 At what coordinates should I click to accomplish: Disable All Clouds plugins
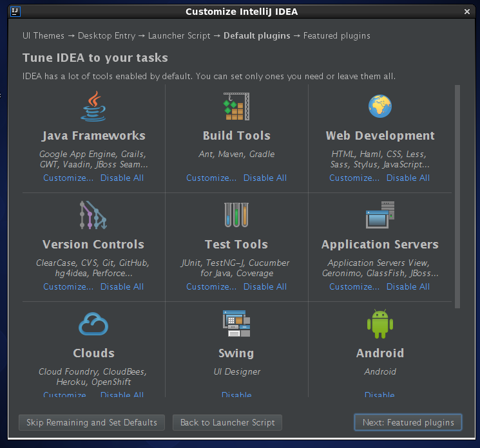122,394
